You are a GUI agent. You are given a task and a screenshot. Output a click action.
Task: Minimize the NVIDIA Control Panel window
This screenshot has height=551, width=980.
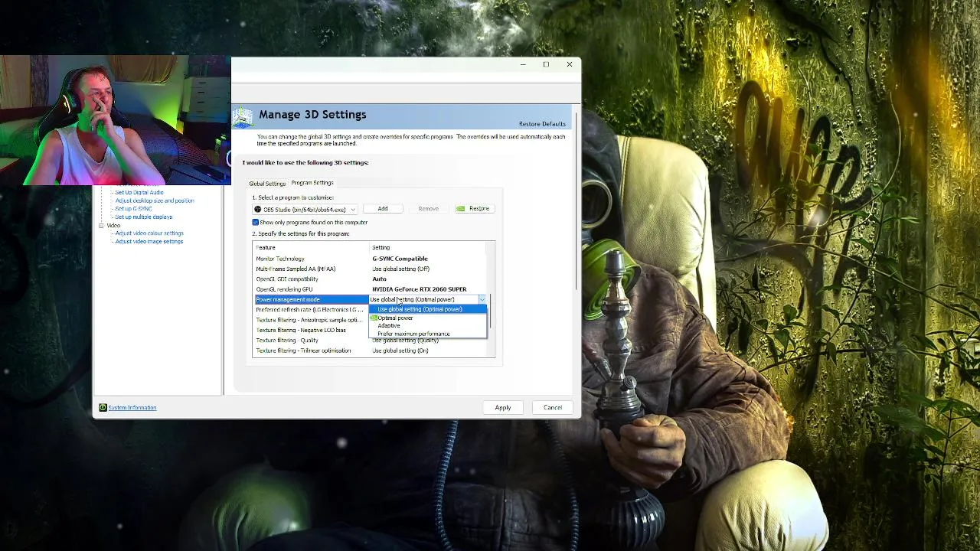[x=523, y=64]
